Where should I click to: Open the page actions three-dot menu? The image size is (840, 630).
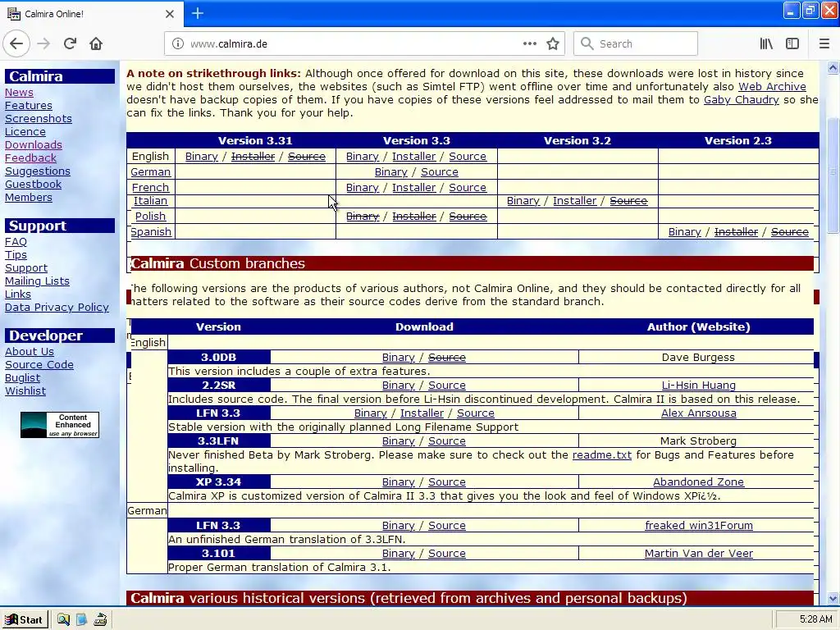[x=529, y=43]
